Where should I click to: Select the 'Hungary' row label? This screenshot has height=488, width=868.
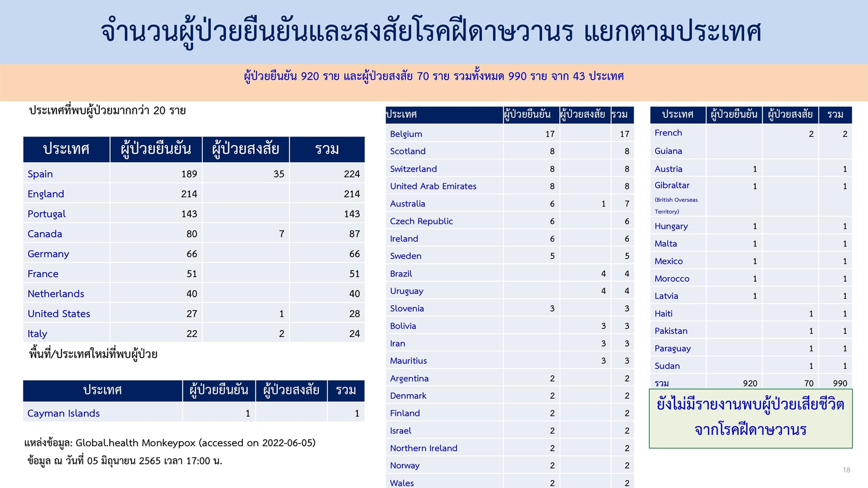pos(671,227)
